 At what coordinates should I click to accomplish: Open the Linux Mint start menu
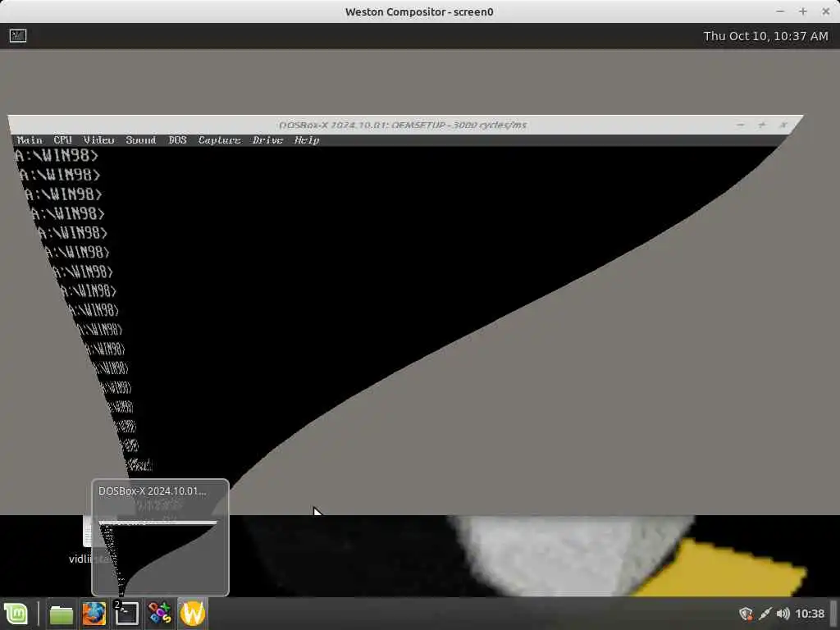(x=16, y=614)
